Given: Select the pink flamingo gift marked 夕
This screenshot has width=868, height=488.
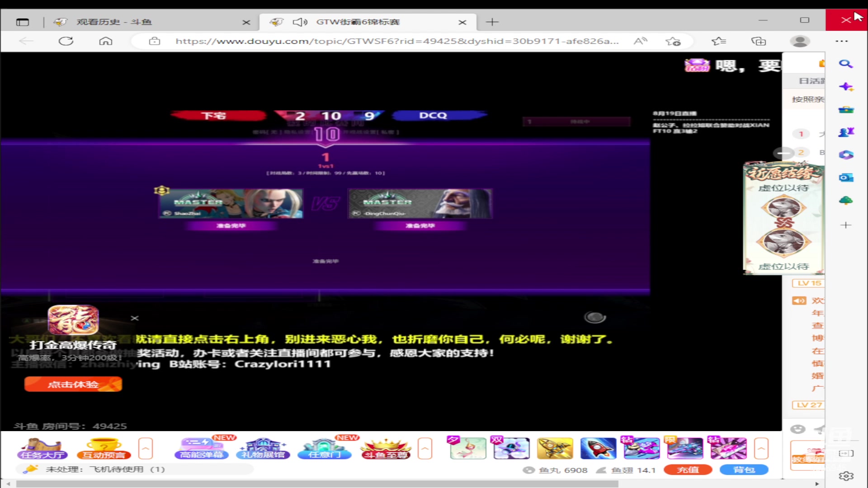Looking at the screenshot, I should click(467, 448).
